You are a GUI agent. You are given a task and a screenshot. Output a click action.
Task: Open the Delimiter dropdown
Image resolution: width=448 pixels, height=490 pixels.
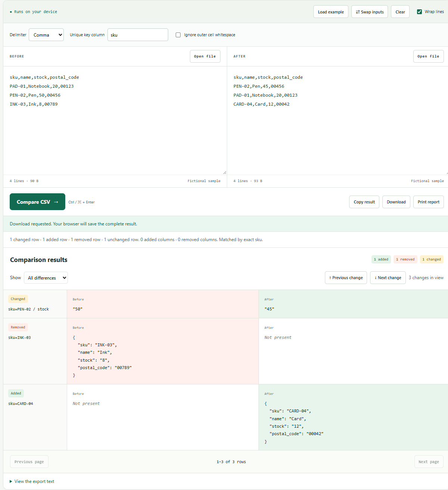coord(46,35)
